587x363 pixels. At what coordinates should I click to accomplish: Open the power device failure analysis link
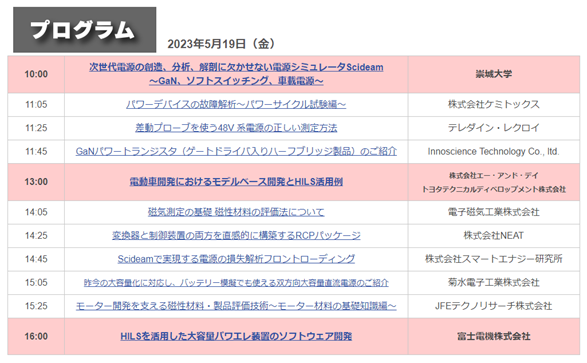click(x=236, y=104)
